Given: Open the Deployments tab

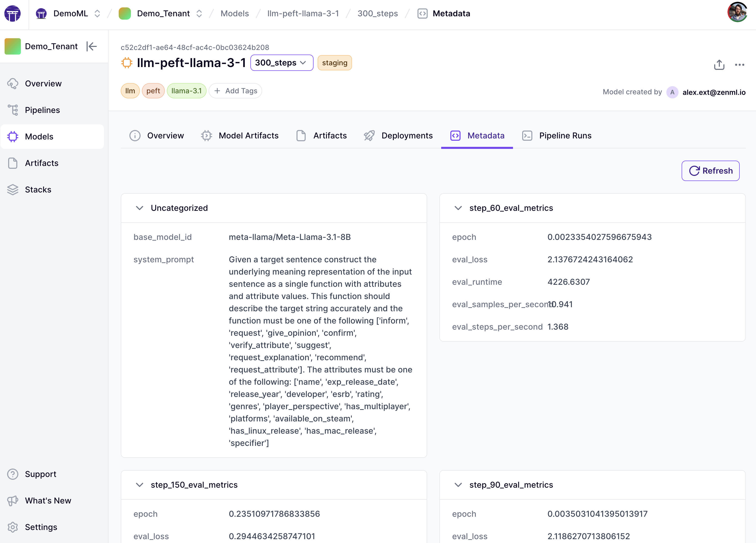Looking at the screenshot, I should tap(407, 135).
